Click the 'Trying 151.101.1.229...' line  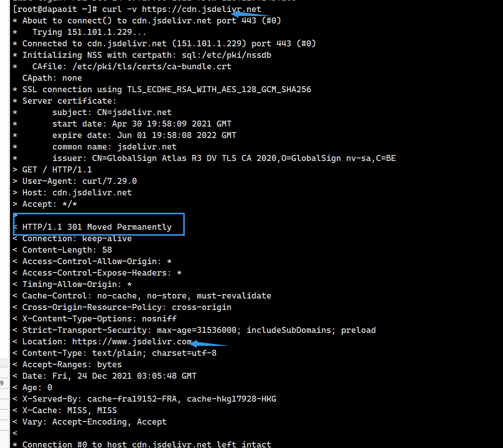point(80,32)
